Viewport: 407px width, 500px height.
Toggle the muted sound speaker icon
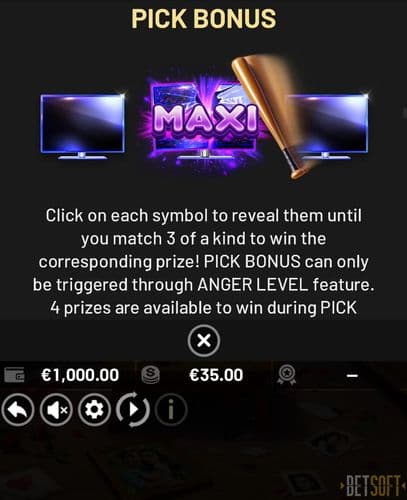click(x=56, y=410)
